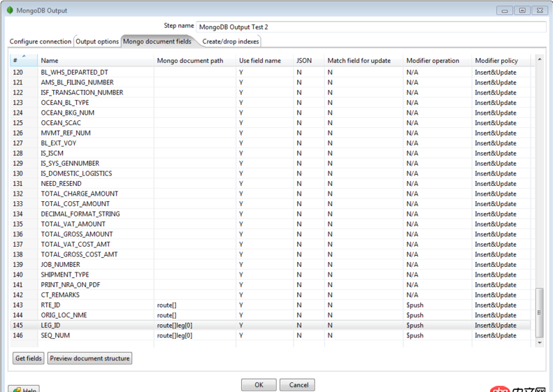Click Modifier policy column header
The width and height of the screenshot is (553, 392).
(x=500, y=60)
